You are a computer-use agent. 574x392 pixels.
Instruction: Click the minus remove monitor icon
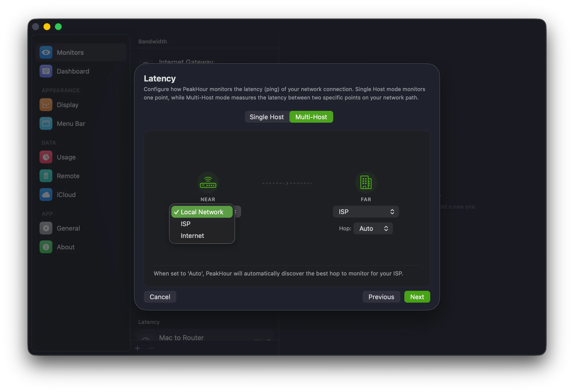pyautogui.click(x=151, y=348)
